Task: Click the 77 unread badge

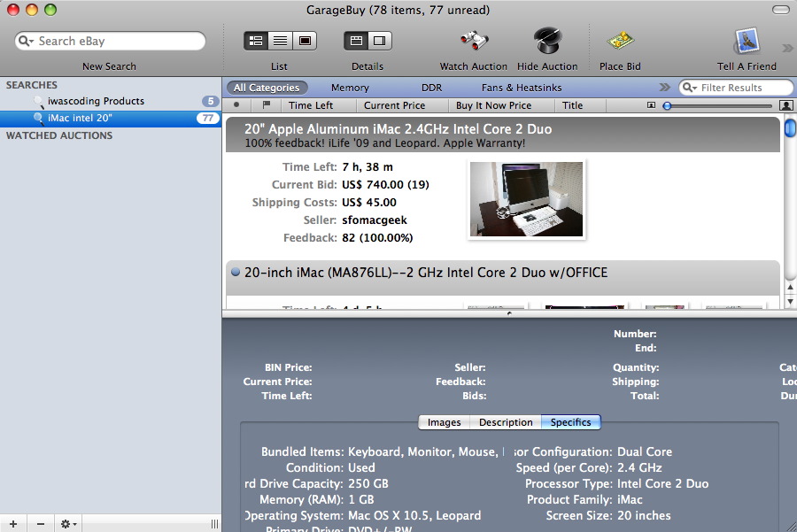Action: coord(208,118)
